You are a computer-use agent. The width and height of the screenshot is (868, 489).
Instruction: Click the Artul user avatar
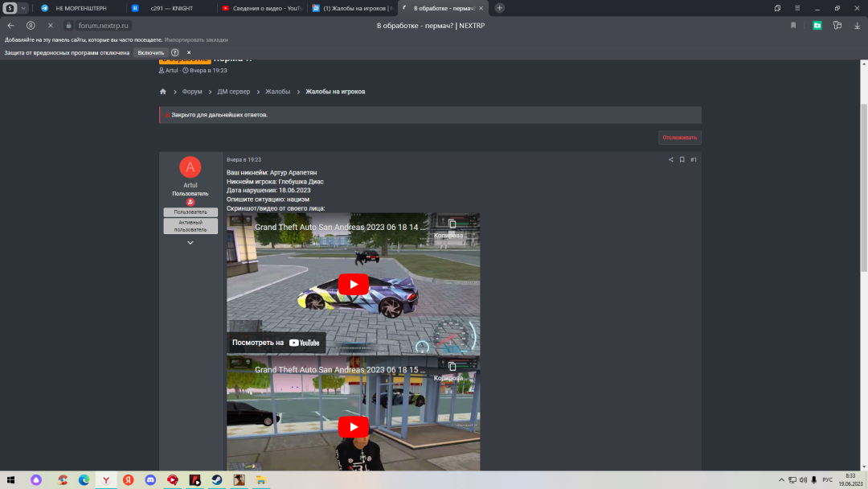coord(190,166)
